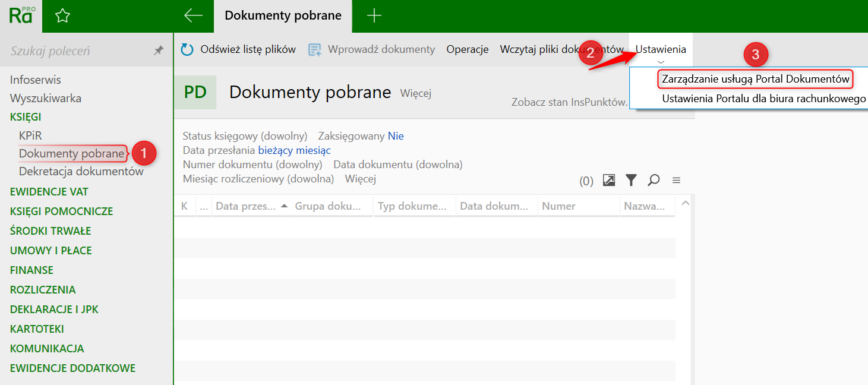Viewport: 868px width, 385px height.
Task: Open the Operacje menu
Action: 468,49
